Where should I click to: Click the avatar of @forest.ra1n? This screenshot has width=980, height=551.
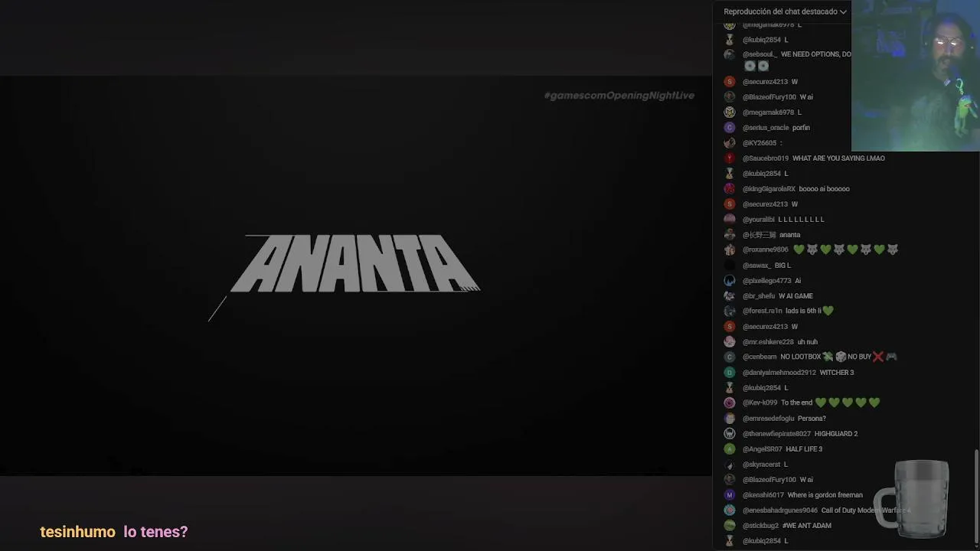point(730,311)
